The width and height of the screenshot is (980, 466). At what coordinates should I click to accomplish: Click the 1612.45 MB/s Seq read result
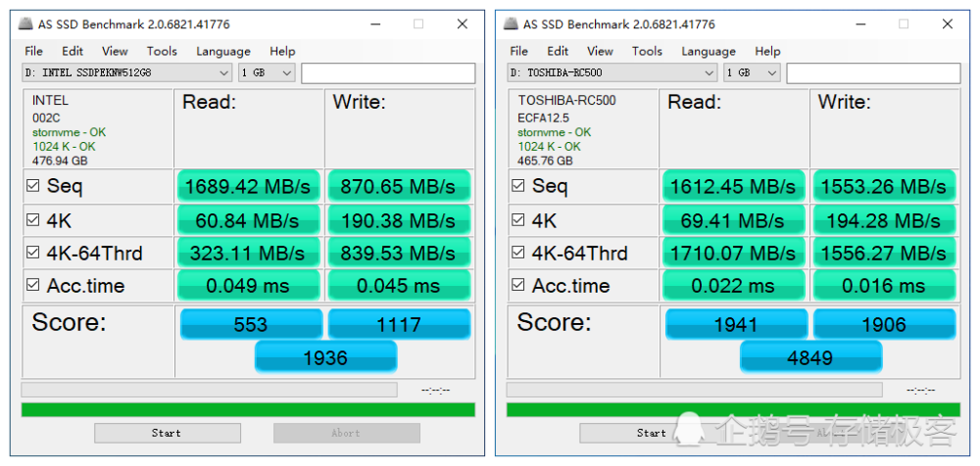734,186
